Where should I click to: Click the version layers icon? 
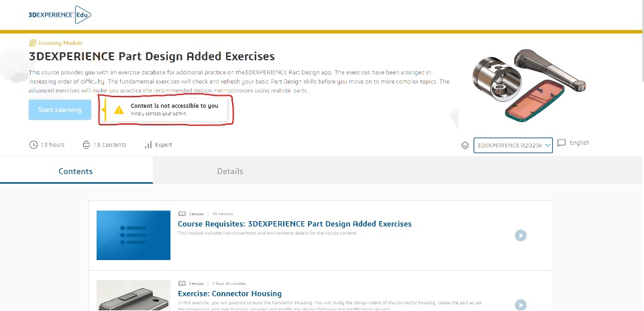pyautogui.click(x=465, y=145)
